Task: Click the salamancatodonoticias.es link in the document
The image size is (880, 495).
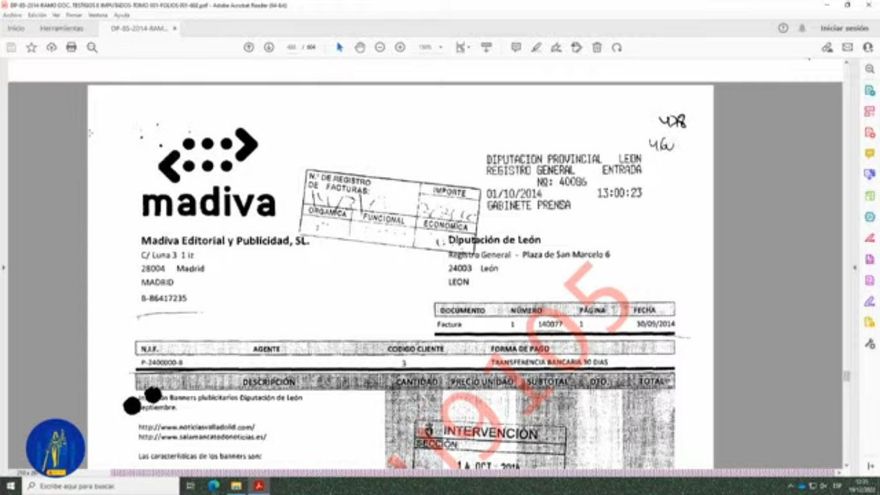Action: (202, 437)
